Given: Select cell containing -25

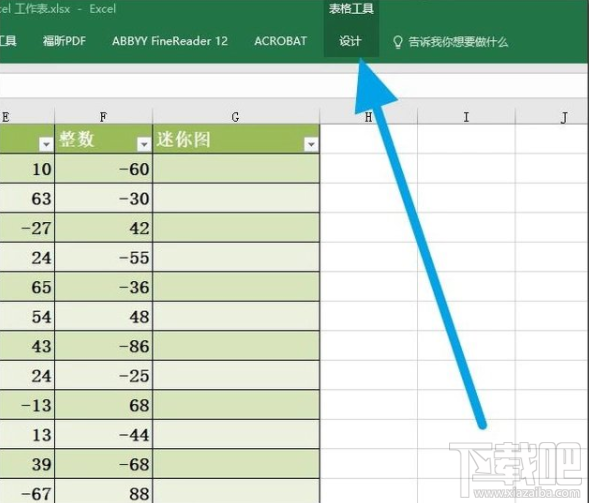Looking at the screenshot, I should tap(104, 376).
